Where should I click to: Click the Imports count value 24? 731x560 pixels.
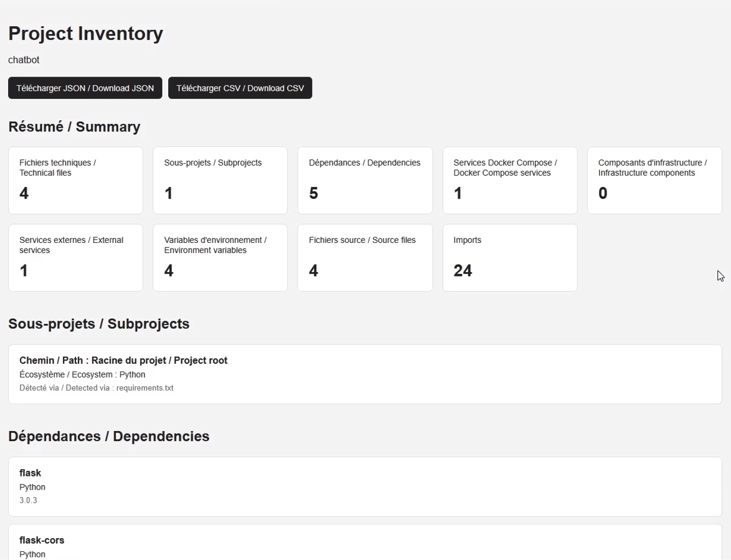coord(463,270)
